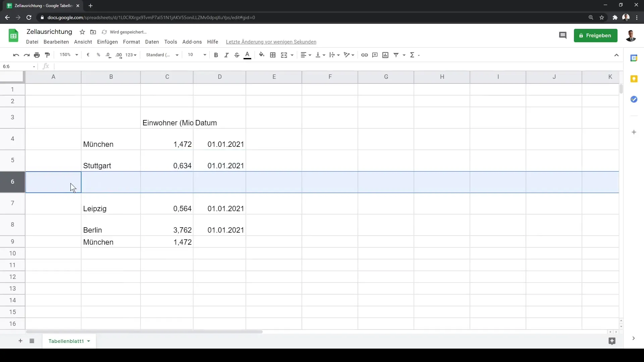Toggle strikethrough formatting
The image size is (644, 362).
tap(237, 55)
